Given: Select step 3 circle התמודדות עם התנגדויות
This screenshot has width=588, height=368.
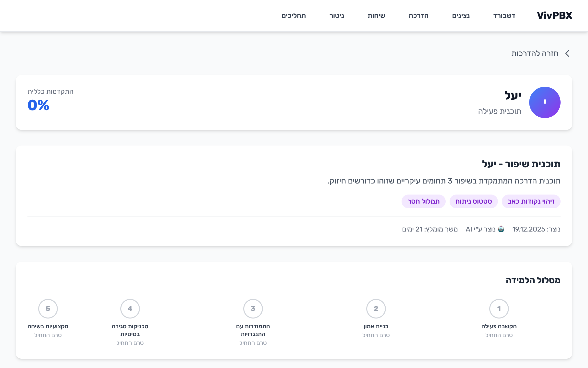Looking at the screenshot, I should click(253, 308).
